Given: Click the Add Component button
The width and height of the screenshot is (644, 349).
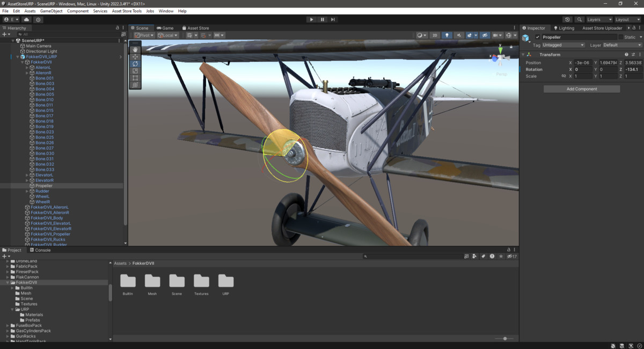Looking at the screenshot, I should pyautogui.click(x=581, y=88).
